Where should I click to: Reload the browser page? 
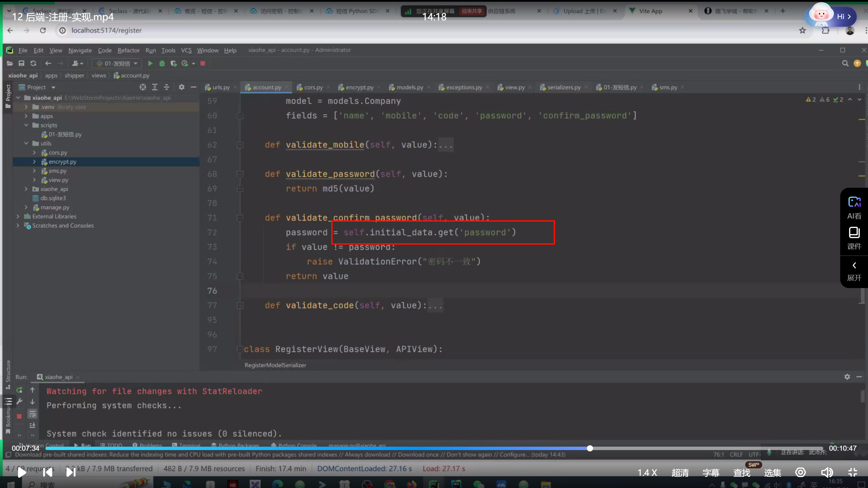click(43, 30)
